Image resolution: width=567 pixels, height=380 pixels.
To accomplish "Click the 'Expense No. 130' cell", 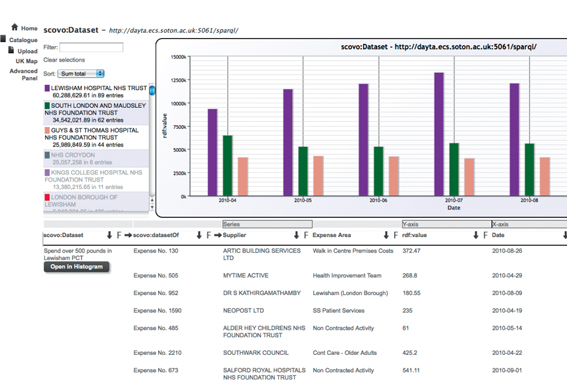I will click(x=156, y=251).
